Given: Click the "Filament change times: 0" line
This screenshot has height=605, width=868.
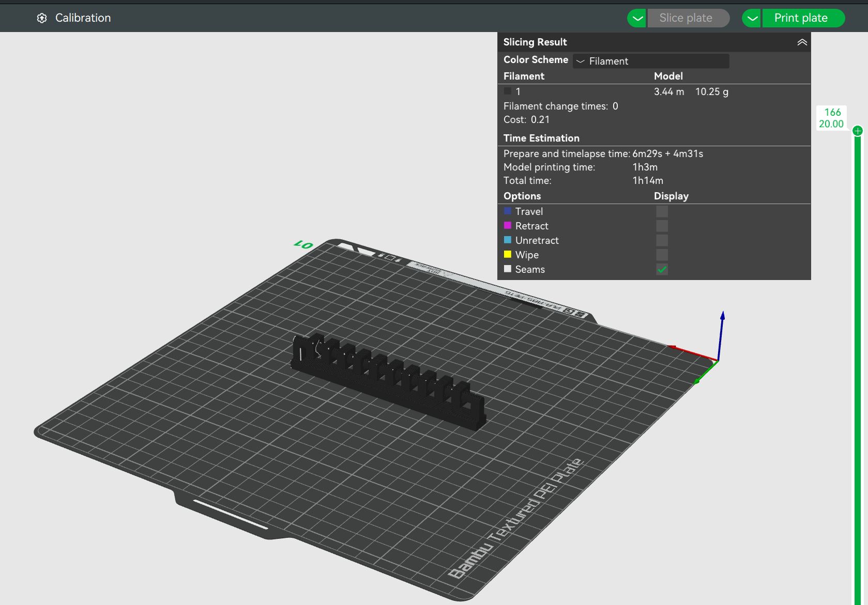Looking at the screenshot, I should tap(561, 106).
